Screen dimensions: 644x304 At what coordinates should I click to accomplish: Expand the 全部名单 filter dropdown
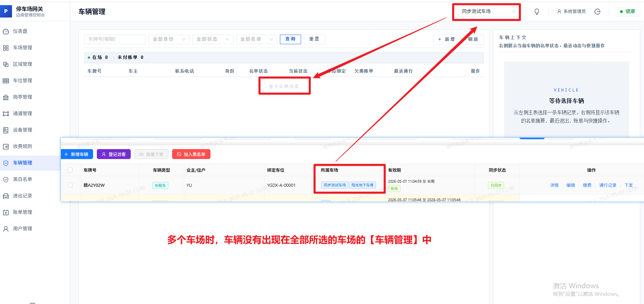[x=256, y=39]
